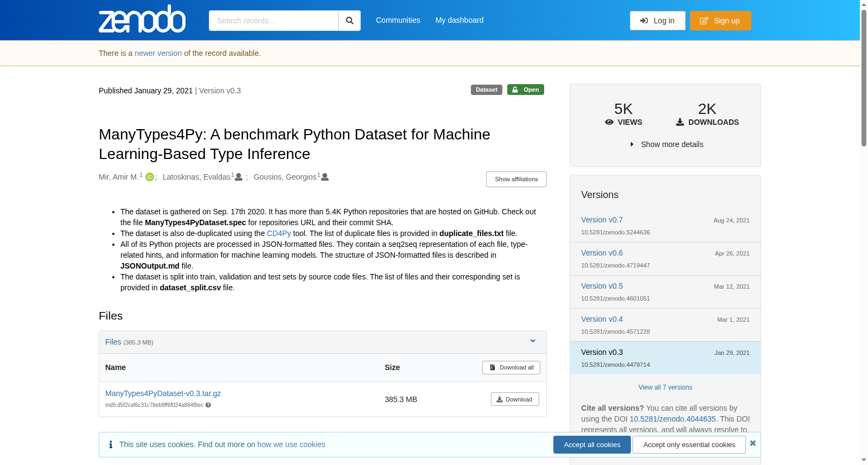Click the page vertical scrollbar thumb

click(x=864, y=78)
